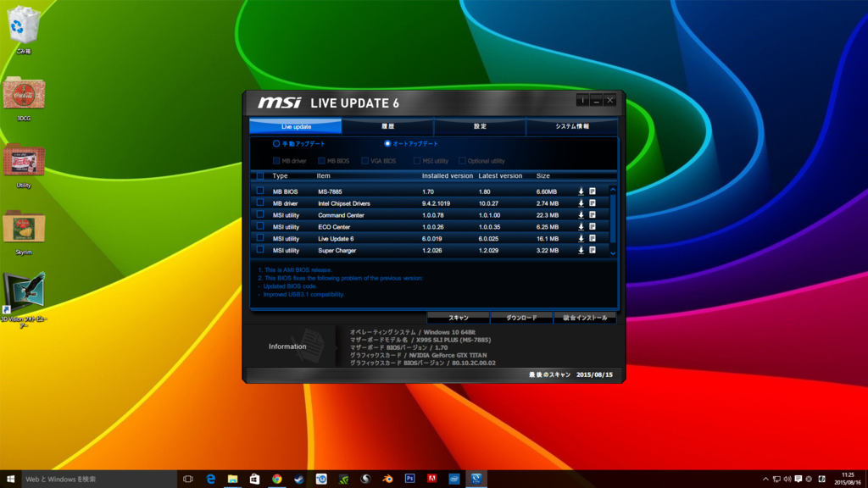The image size is (868, 488).
Task: Check the Live Update 6 row checkbox
Action: coord(260,238)
